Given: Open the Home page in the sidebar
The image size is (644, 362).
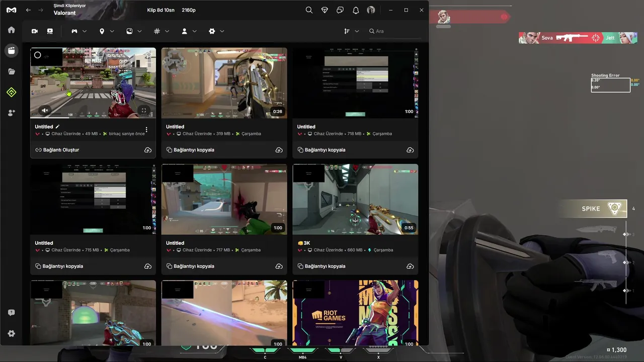Looking at the screenshot, I should coord(11,30).
